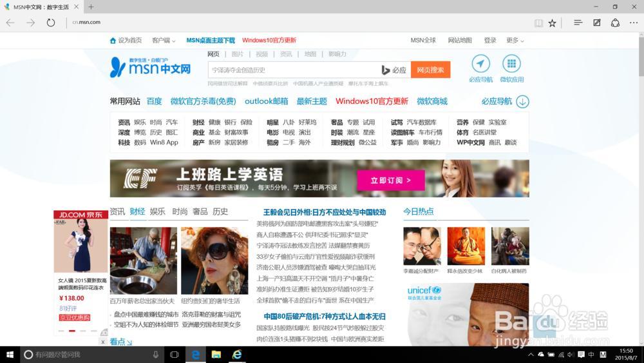Close the JD ad with x button
This screenshot has width=644, height=363.
[x=102, y=342]
